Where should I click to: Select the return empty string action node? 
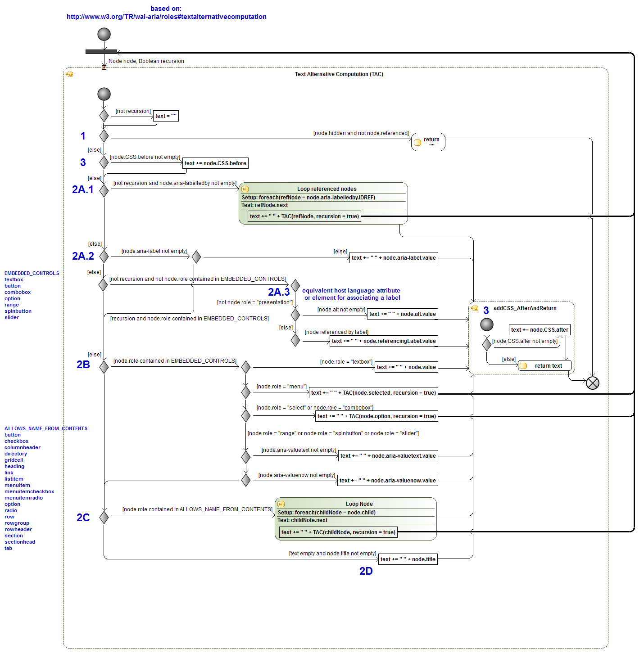428,142
